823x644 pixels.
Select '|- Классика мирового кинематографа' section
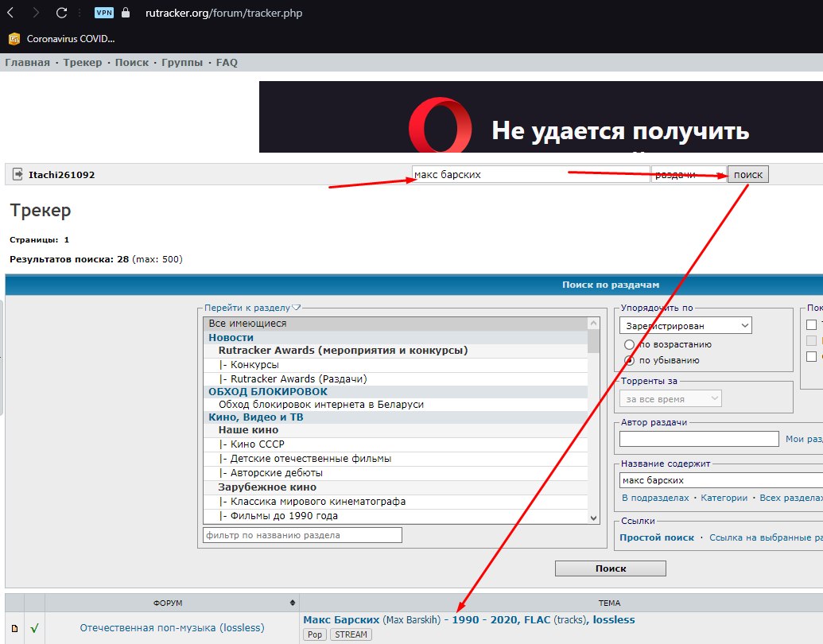[395, 501]
